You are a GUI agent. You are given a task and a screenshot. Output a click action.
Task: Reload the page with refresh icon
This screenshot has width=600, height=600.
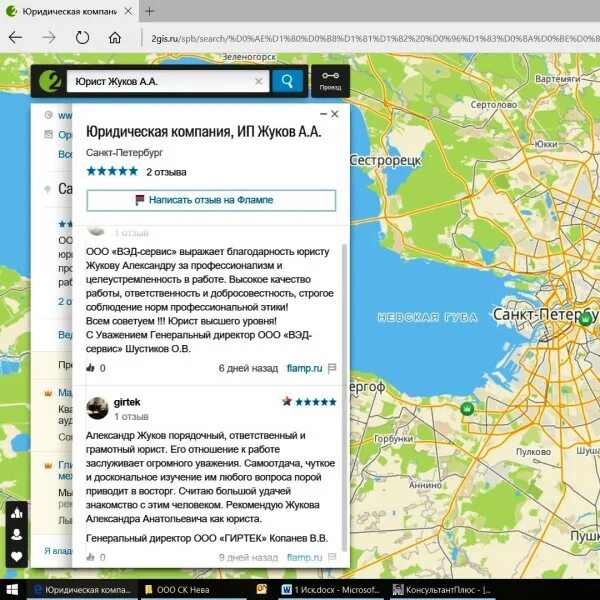pyautogui.click(x=82, y=38)
